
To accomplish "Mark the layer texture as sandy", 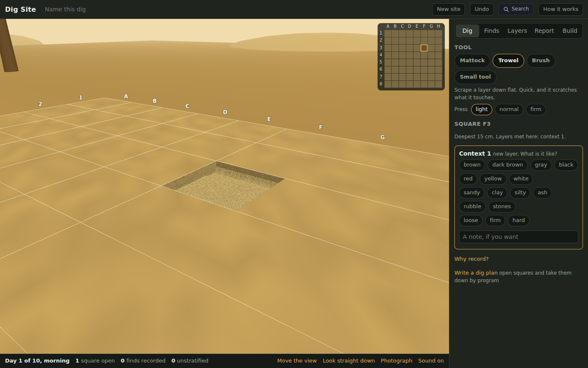I will coord(472,193).
